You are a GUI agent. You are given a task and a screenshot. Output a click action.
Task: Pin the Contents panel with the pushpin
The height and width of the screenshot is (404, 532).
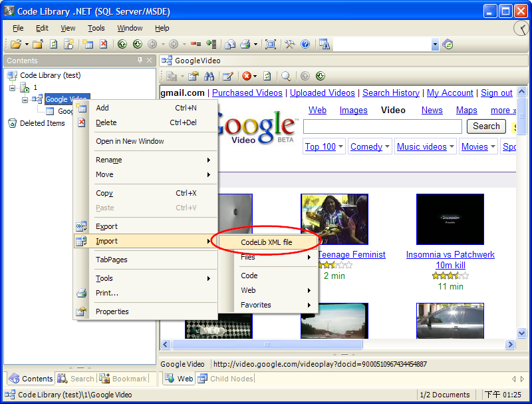pos(140,61)
